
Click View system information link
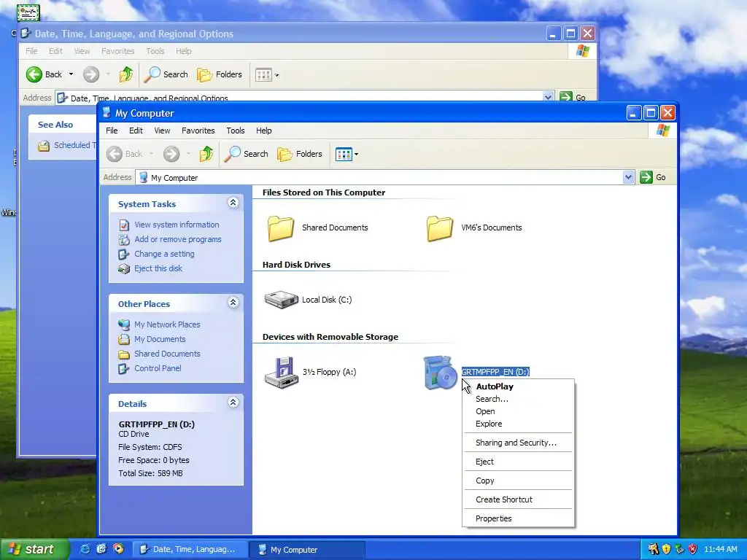click(177, 225)
